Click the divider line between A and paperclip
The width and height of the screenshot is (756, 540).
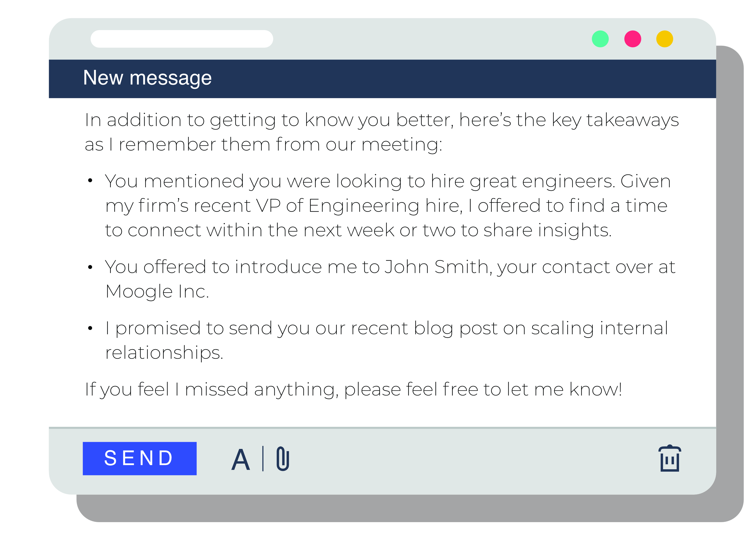[x=263, y=458]
